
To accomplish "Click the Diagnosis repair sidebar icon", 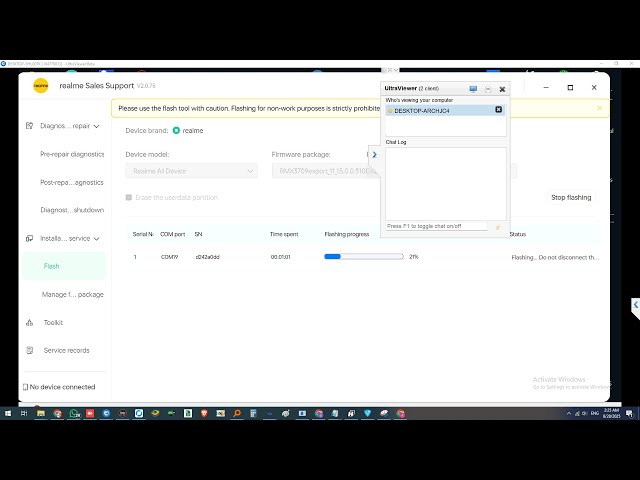I will (29, 126).
